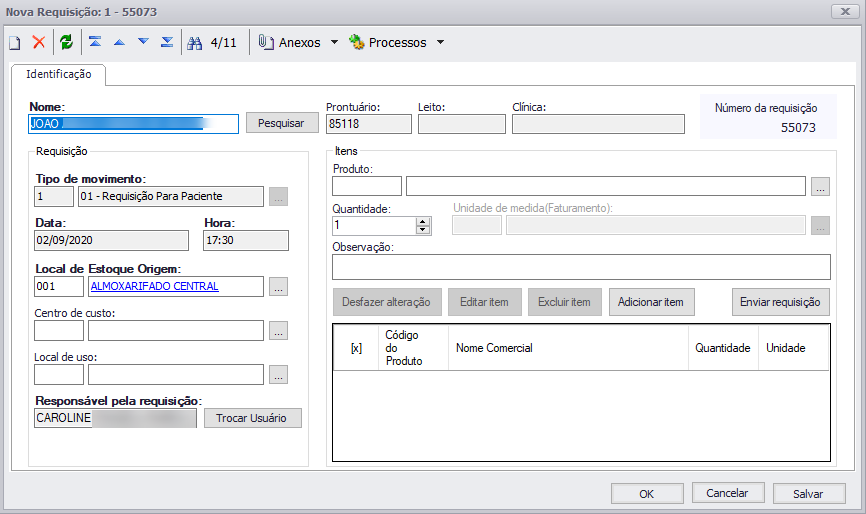Click the Unidade column header
This screenshot has width=866, height=514.
794,348
